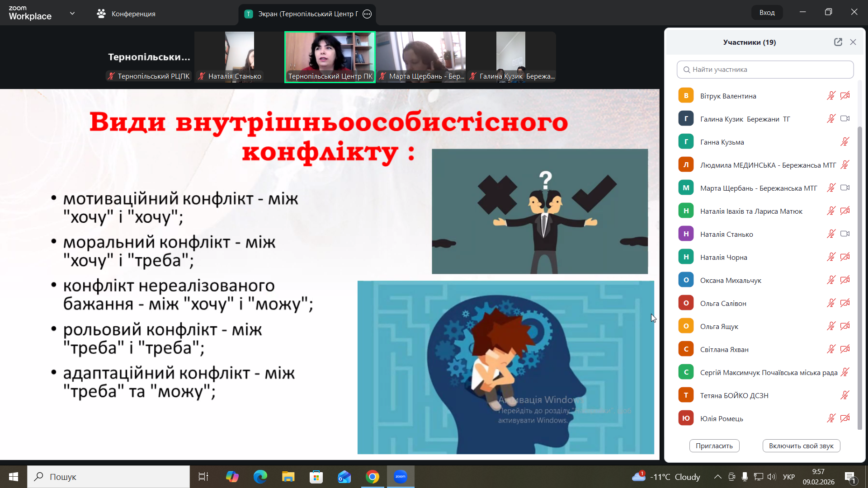Click Ганна Кузьма's muted microphone icon

coord(844,142)
